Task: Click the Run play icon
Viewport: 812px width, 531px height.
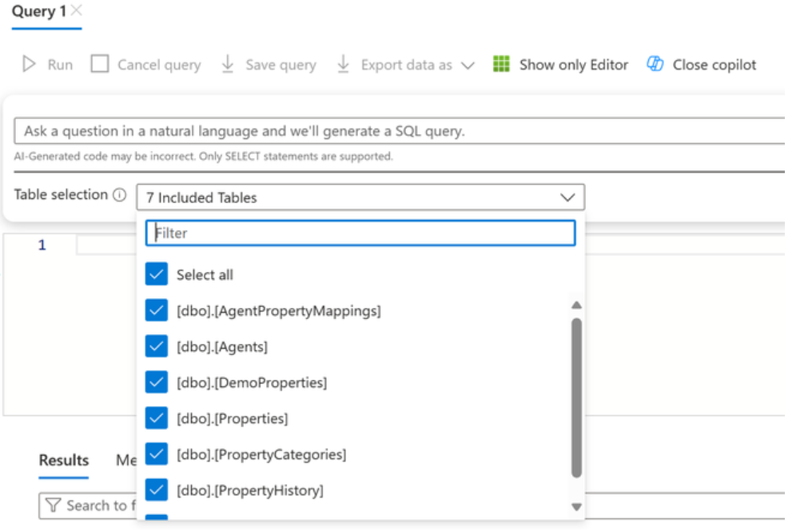Action: pos(30,65)
